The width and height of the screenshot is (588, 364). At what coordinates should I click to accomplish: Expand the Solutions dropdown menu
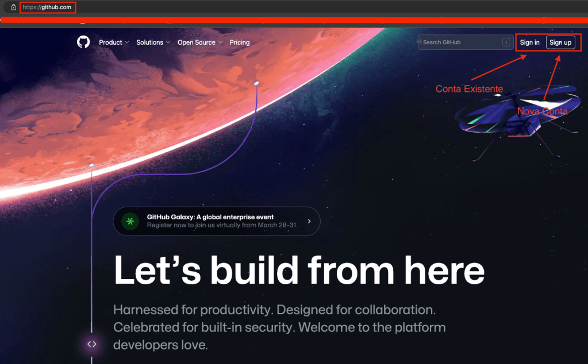[153, 42]
